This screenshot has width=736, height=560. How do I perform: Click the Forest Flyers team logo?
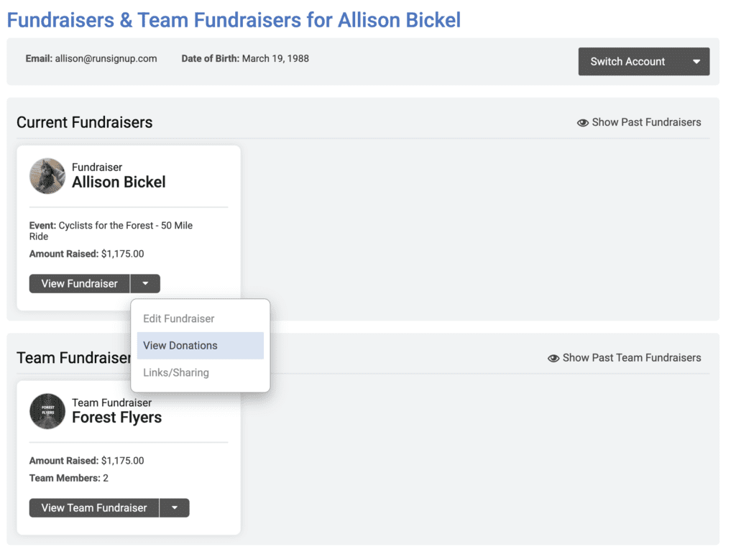tap(47, 411)
